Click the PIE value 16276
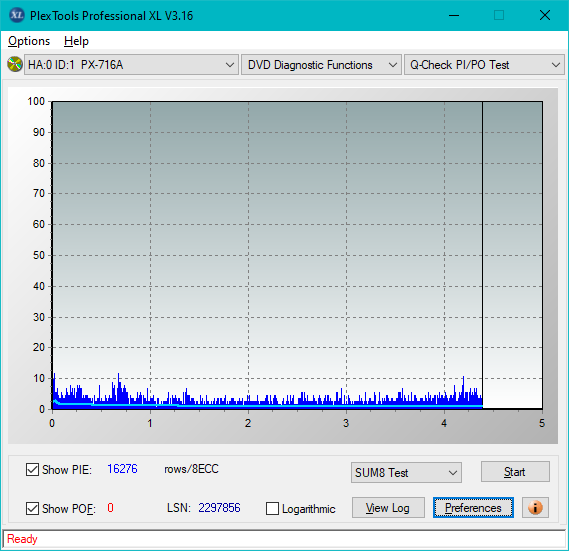 point(122,469)
